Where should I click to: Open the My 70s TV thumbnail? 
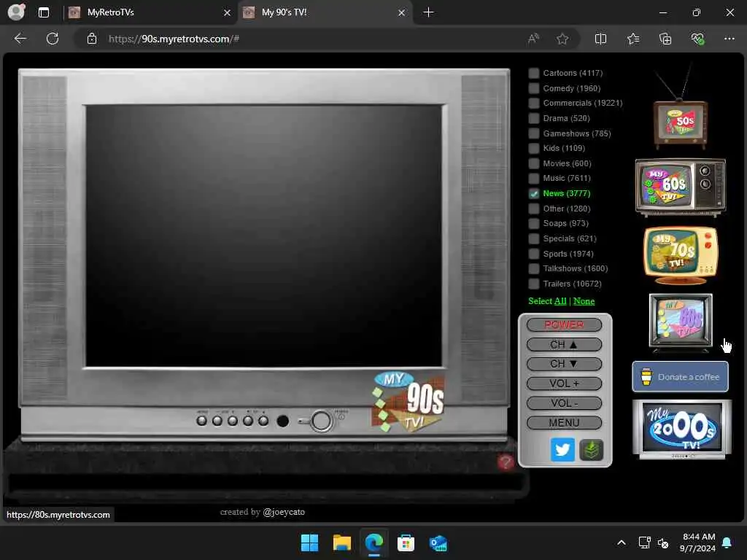(x=681, y=255)
